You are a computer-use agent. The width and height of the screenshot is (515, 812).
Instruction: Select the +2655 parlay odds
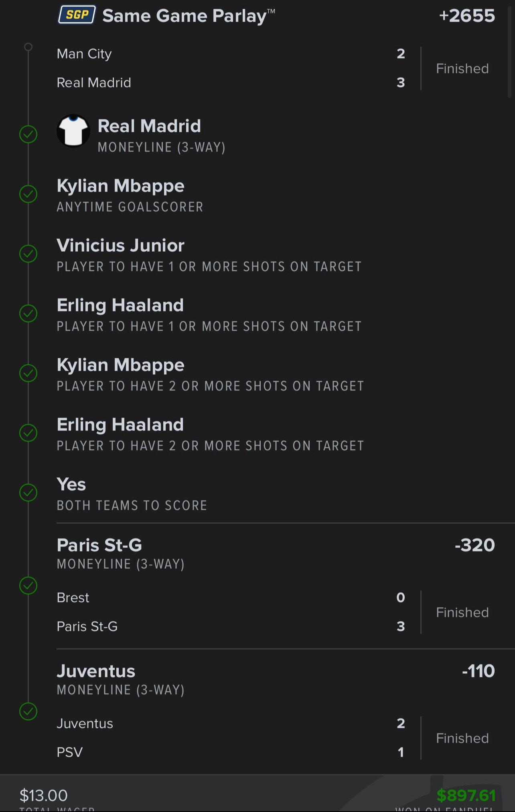pyautogui.click(x=467, y=16)
